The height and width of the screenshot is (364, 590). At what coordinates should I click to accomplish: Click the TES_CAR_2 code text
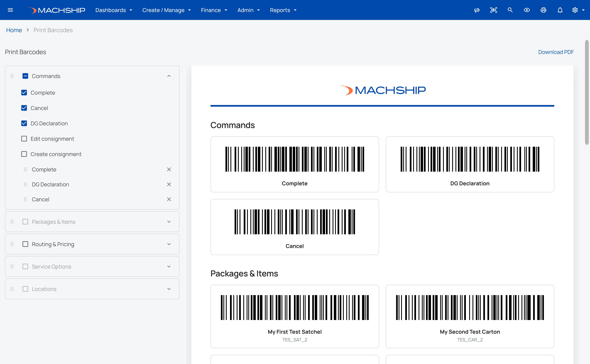(470, 340)
